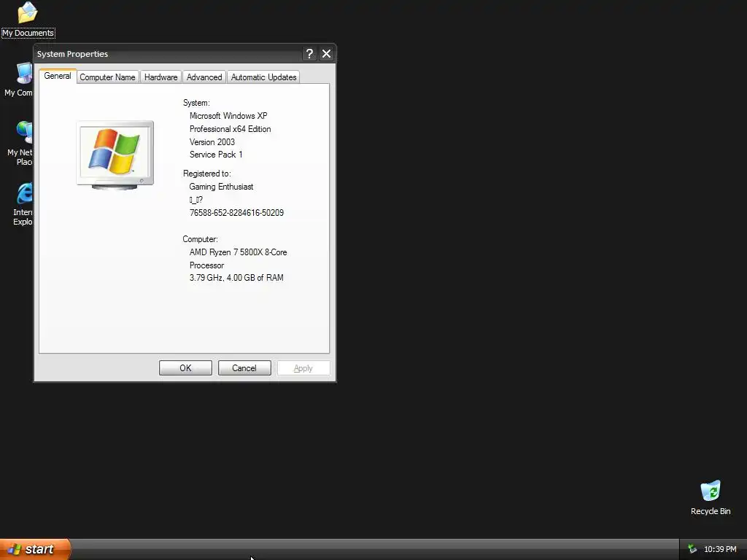Click the 'Version 2003' text
Image resolution: width=747 pixels, height=560 pixels.
click(x=212, y=142)
